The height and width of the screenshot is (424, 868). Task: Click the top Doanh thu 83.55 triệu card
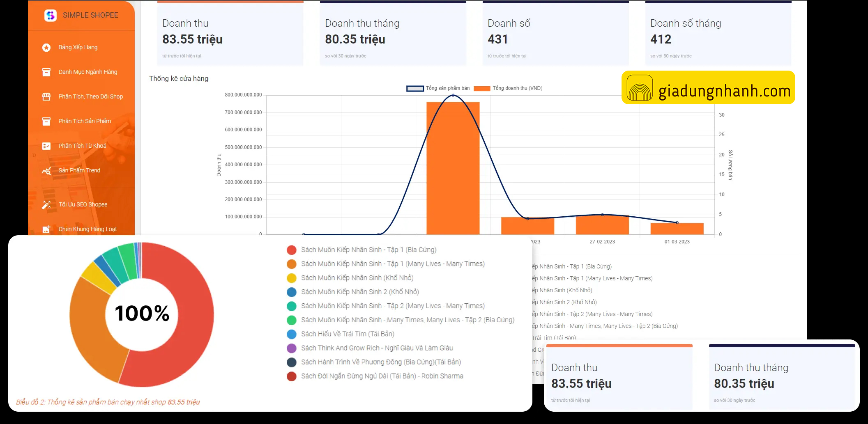click(x=230, y=34)
